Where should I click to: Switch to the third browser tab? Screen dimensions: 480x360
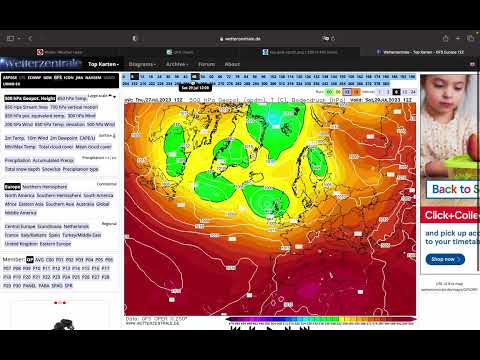point(300,52)
